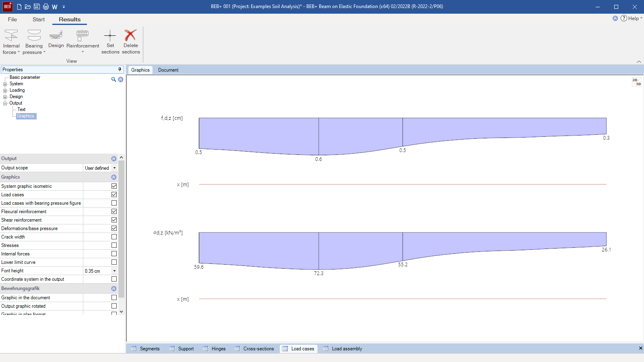Expand the Loading tree node
Viewport: 644px width, 362px height.
pyautogui.click(x=5, y=90)
